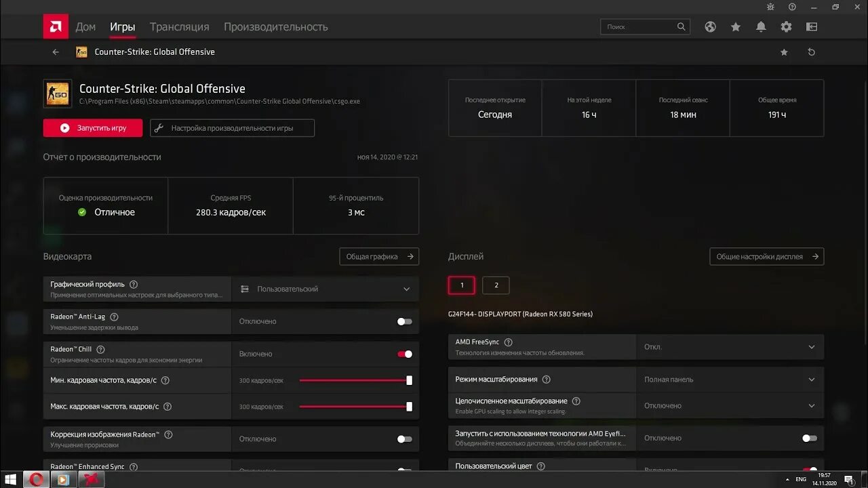Click help icon for Целочисленное масштабирование
This screenshot has width=868, height=488.
tap(576, 401)
